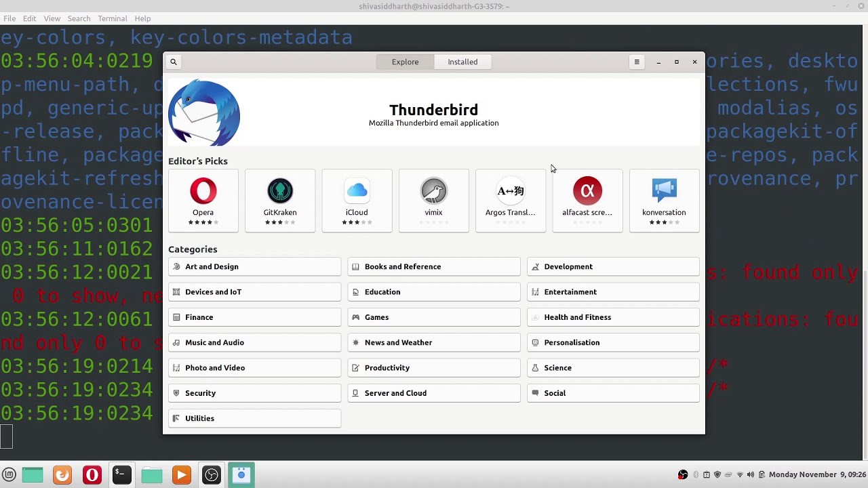
Task: Open the Server and Cloud category
Action: [x=434, y=393]
